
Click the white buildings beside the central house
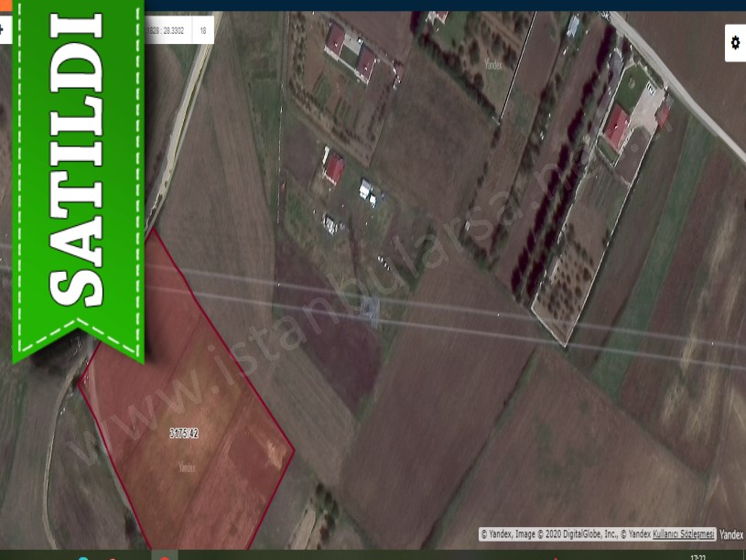click(366, 190)
